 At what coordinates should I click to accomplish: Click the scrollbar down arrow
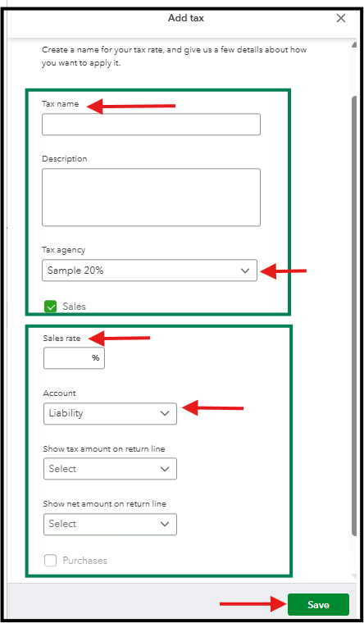coord(353,575)
